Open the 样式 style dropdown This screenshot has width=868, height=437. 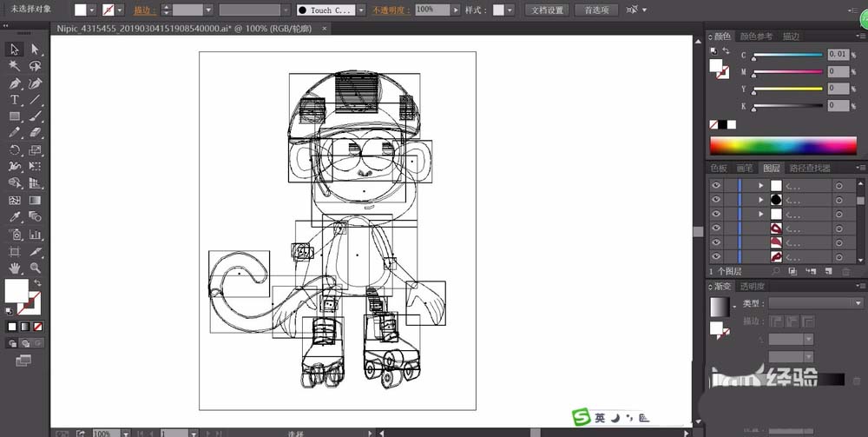click(510, 10)
